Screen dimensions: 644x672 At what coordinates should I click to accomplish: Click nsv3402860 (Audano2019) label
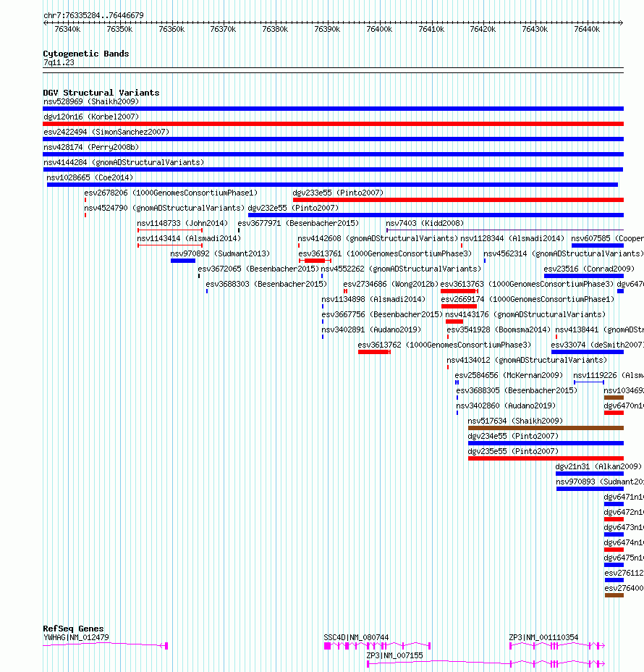pyautogui.click(x=506, y=406)
